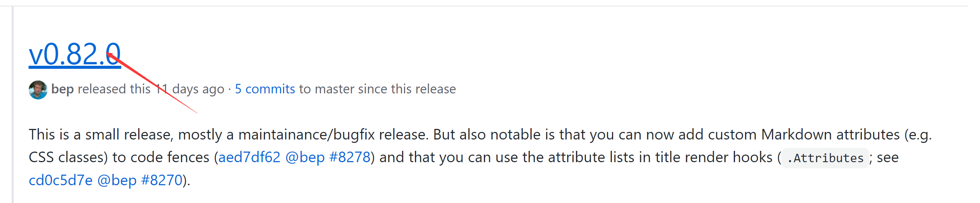
Task: Click the "to master since this release" text
Action: click(x=378, y=89)
